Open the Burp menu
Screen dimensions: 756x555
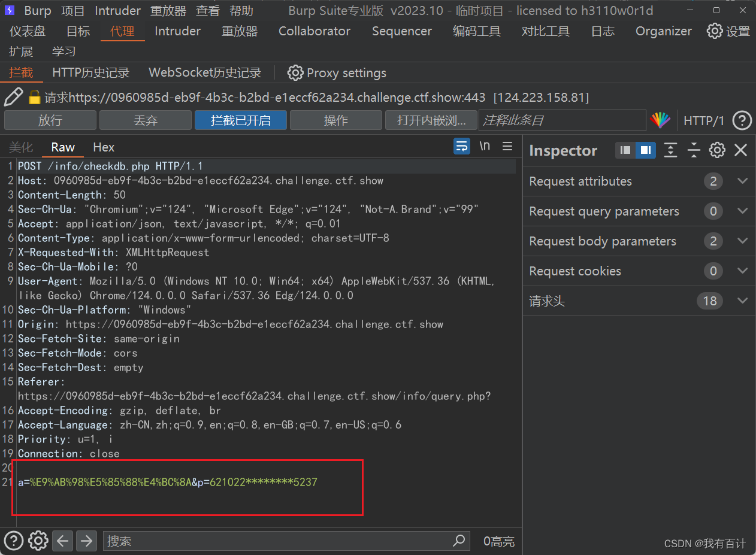38,11
